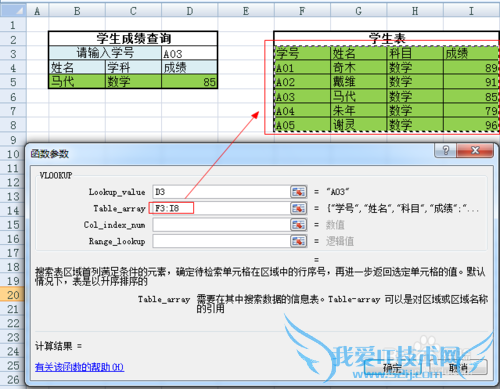Click the name cell 戴维
Image resolution: width=500 pixels, height=389 pixels.
tap(359, 82)
